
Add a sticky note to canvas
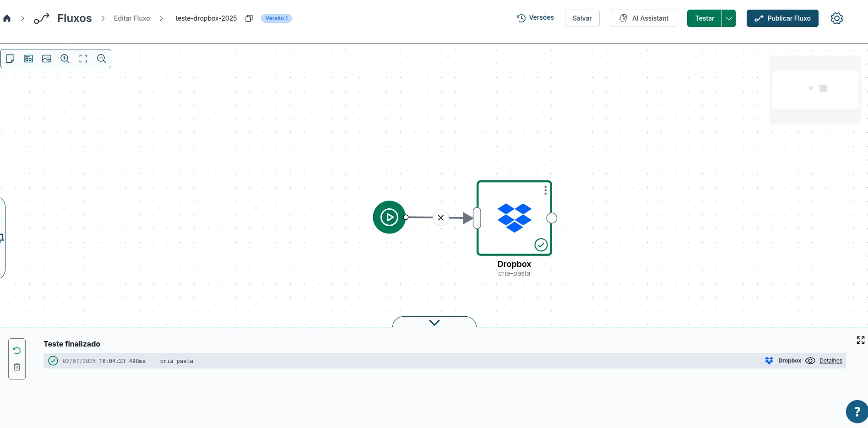coord(10,59)
